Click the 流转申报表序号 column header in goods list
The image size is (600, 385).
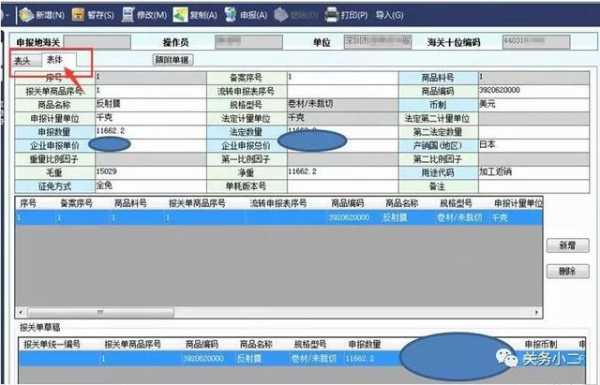pos(278,203)
